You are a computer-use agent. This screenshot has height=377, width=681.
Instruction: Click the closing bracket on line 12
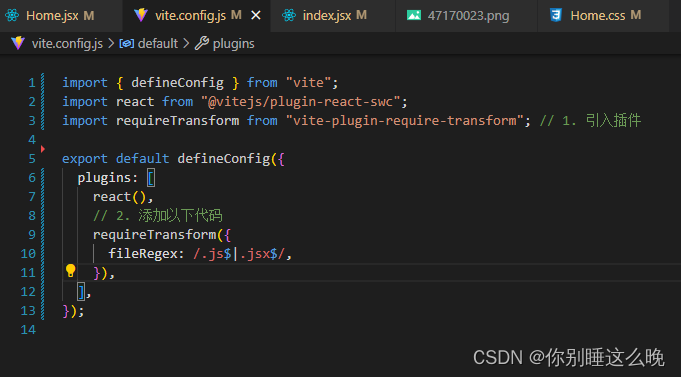pos(81,291)
